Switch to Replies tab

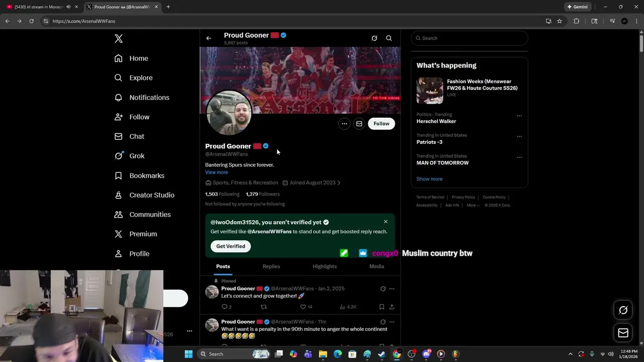[x=271, y=266]
